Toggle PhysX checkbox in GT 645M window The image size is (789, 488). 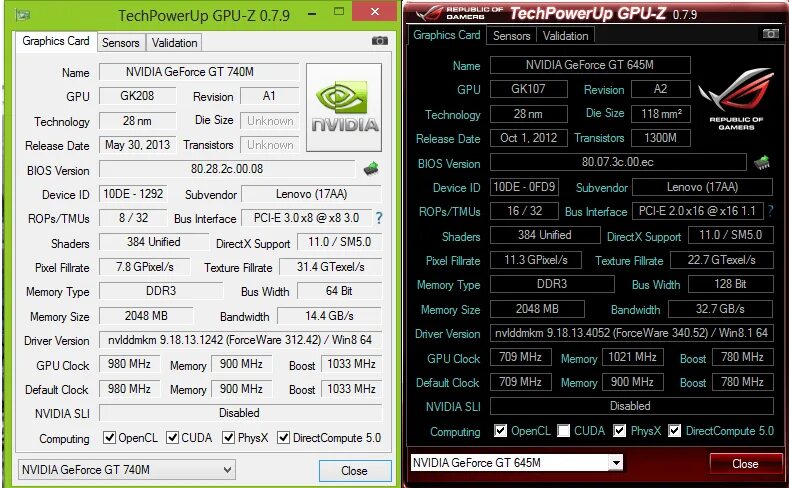click(619, 431)
